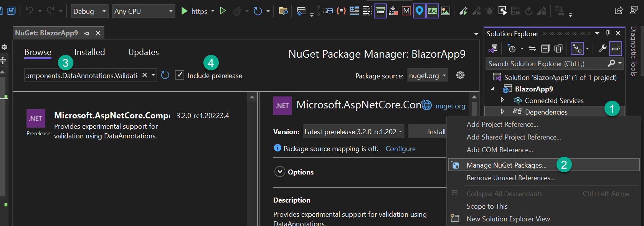Click Pending Changes Filter clock icon

coord(512,48)
